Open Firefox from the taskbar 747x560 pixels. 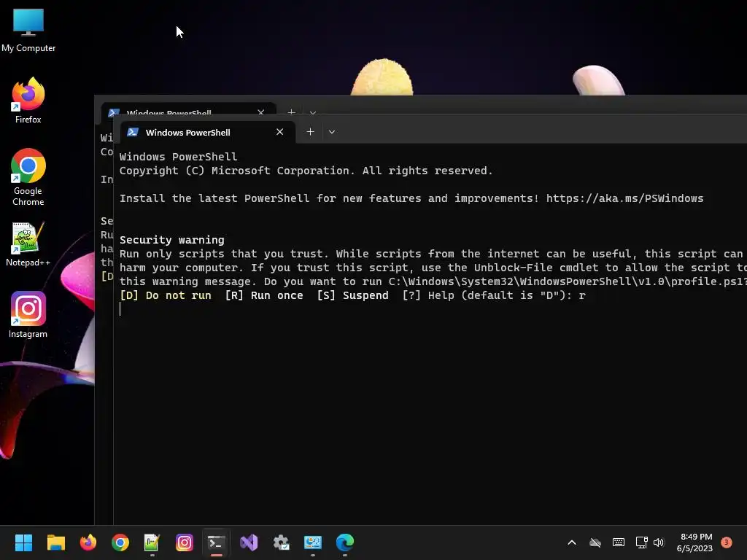pos(88,542)
